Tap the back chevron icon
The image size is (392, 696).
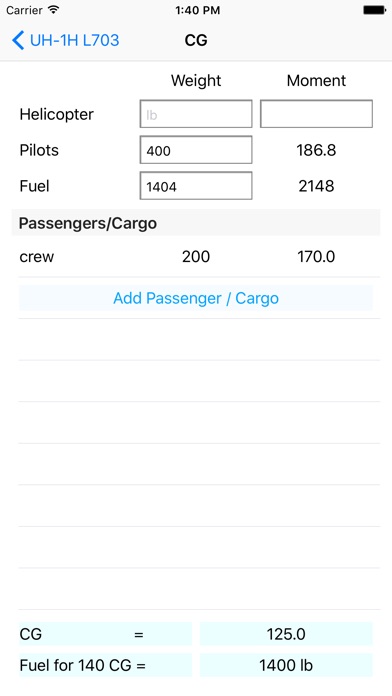tap(18, 40)
